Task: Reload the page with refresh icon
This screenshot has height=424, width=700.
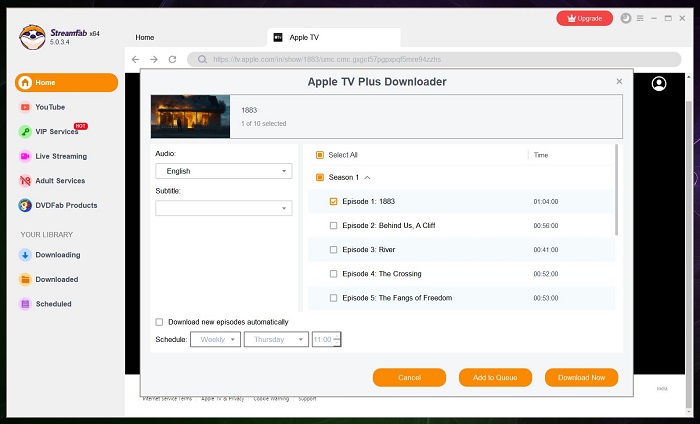Action: pyautogui.click(x=172, y=59)
